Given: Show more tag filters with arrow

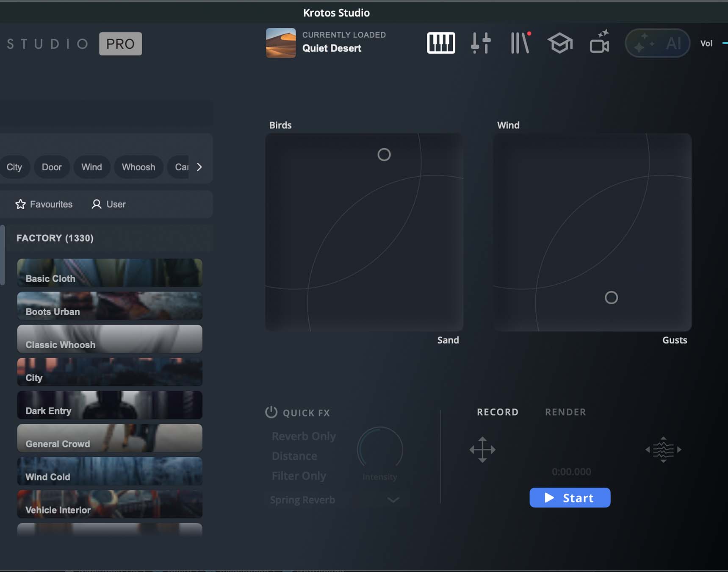Looking at the screenshot, I should pos(199,167).
